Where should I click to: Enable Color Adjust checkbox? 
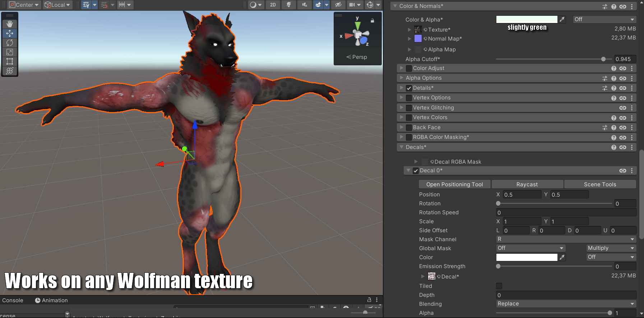point(409,68)
